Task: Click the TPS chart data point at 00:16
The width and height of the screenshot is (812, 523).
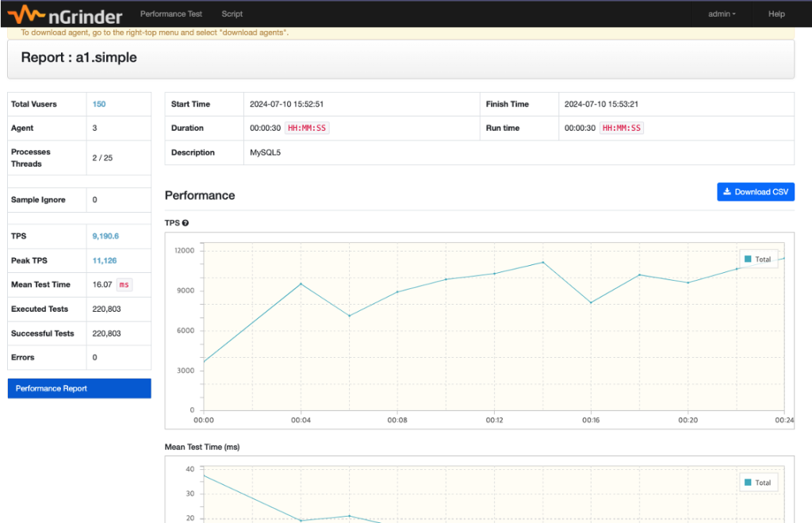Action: [x=591, y=302]
